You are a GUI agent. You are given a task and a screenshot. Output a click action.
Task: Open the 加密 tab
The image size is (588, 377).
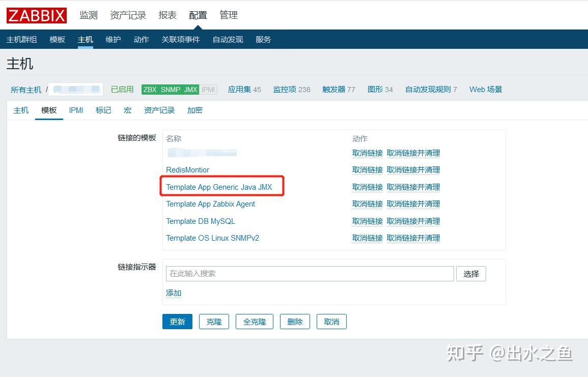click(194, 110)
